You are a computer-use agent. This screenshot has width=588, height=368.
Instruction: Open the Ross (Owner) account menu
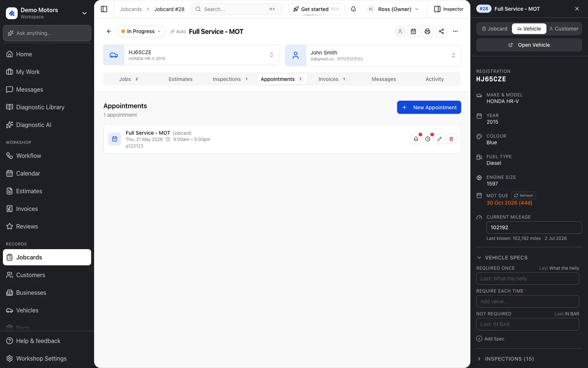[393, 9]
